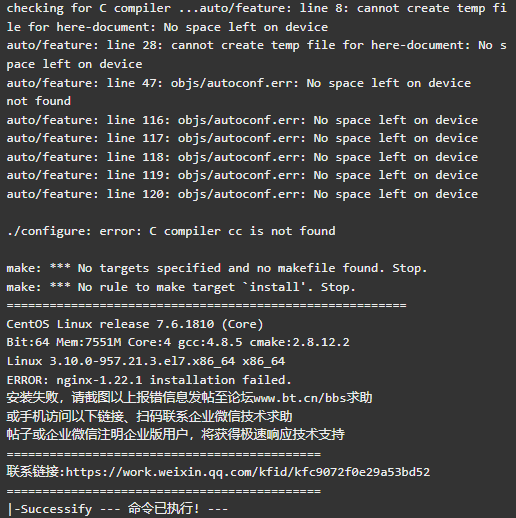Click the 'No rule to make target install' line

pos(181,287)
